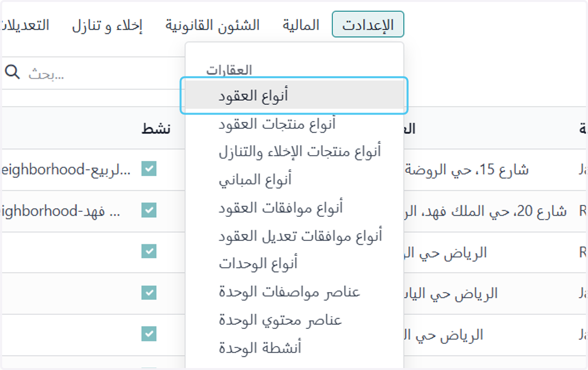Toggle active checkbox in فهد neighborhood row
The height and width of the screenshot is (370, 588).
[149, 210]
